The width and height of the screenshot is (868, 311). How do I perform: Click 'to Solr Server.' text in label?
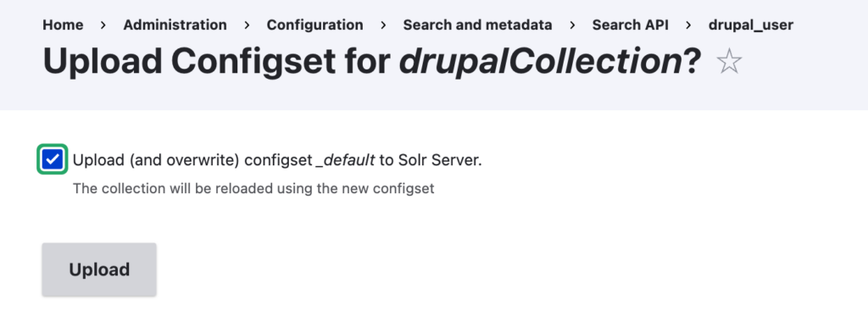pyautogui.click(x=431, y=160)
